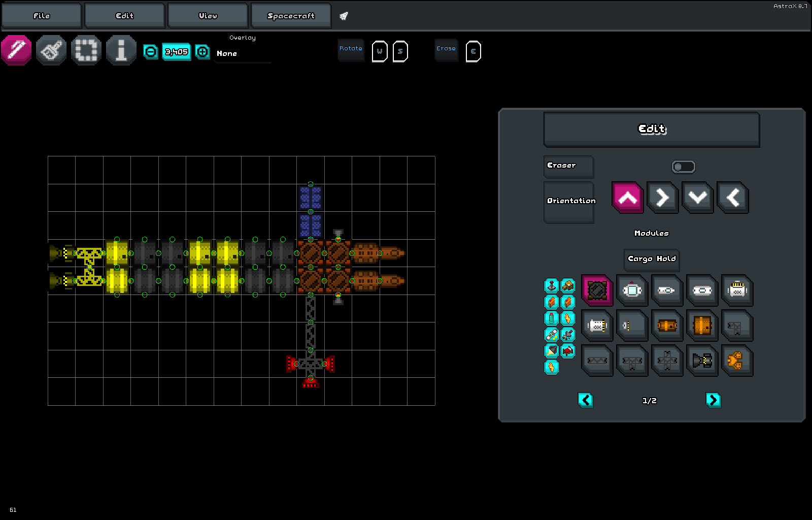Toggle the Eraser switch
This screenshot has width=812, height=520.
[x=683, y=167]
